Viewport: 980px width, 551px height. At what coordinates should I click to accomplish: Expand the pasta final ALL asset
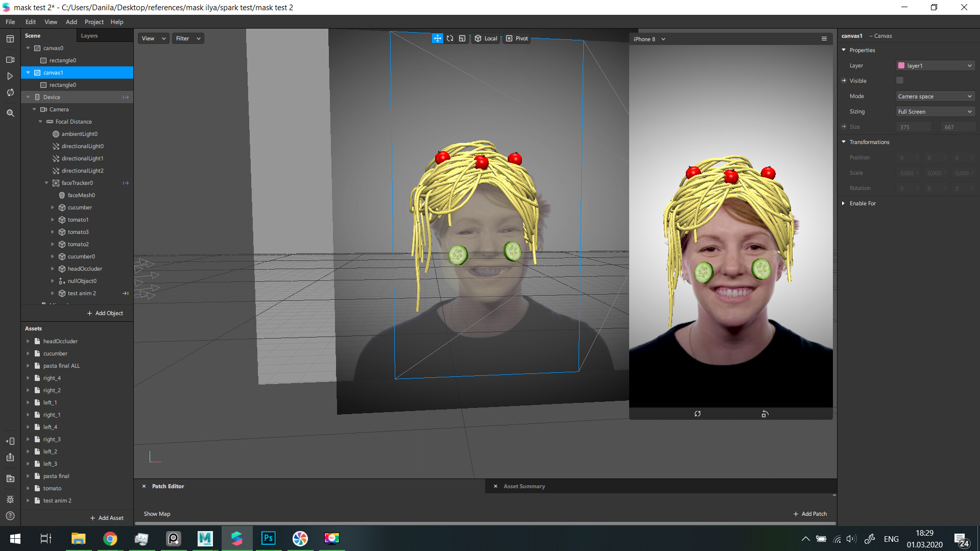(x=28, y=366)
